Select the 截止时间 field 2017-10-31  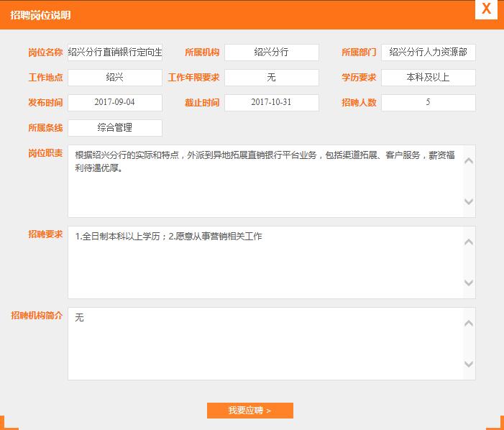271,103
